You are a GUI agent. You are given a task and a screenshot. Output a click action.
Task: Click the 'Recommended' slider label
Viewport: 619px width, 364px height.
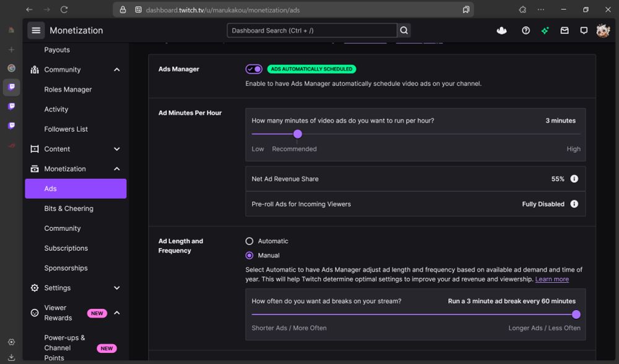(294, 149)
